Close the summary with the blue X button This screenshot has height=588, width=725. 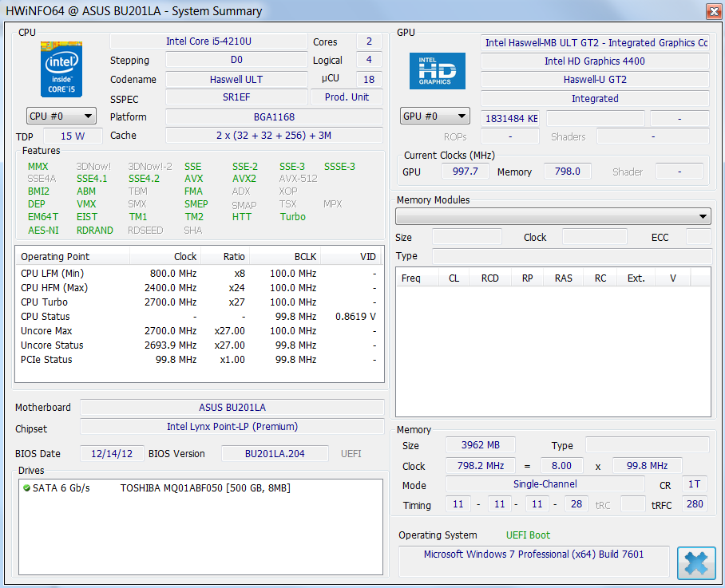click(x=696, y=562)
